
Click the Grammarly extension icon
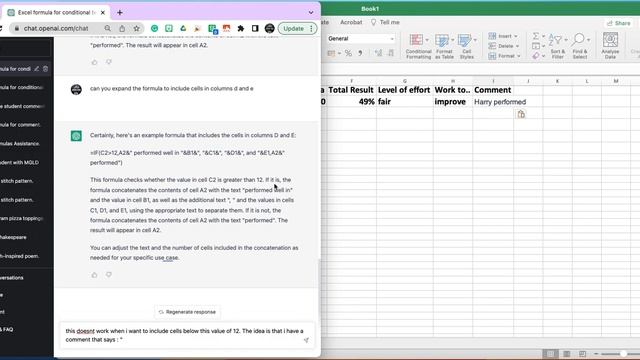pyautogui.click(x=154, y=29)
